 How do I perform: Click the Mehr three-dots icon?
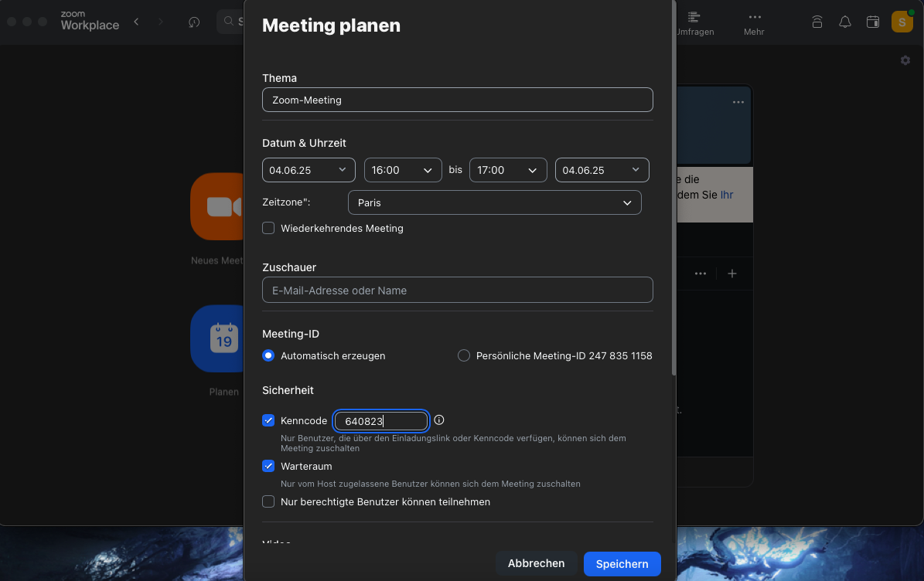pos(754,15)
